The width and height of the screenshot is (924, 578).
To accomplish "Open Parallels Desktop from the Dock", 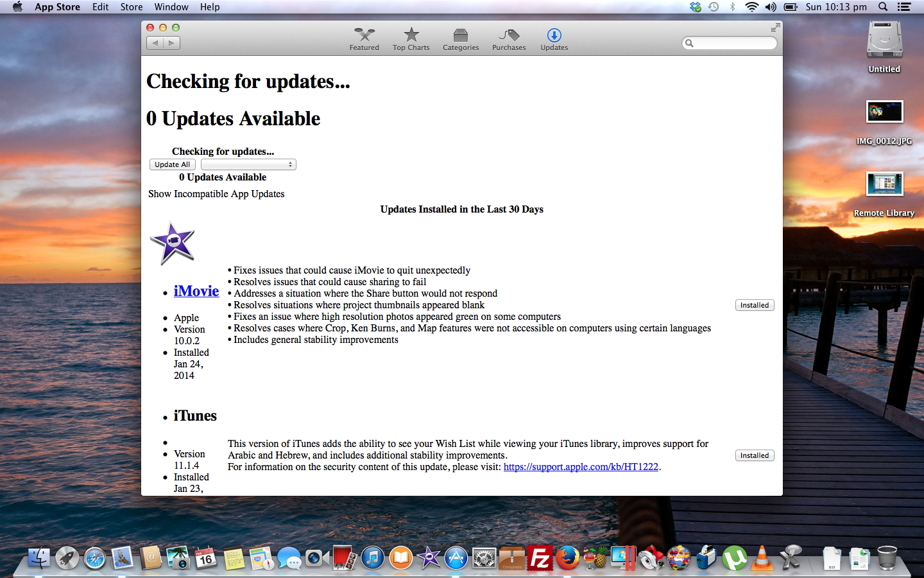I will [x=623, y=557].
